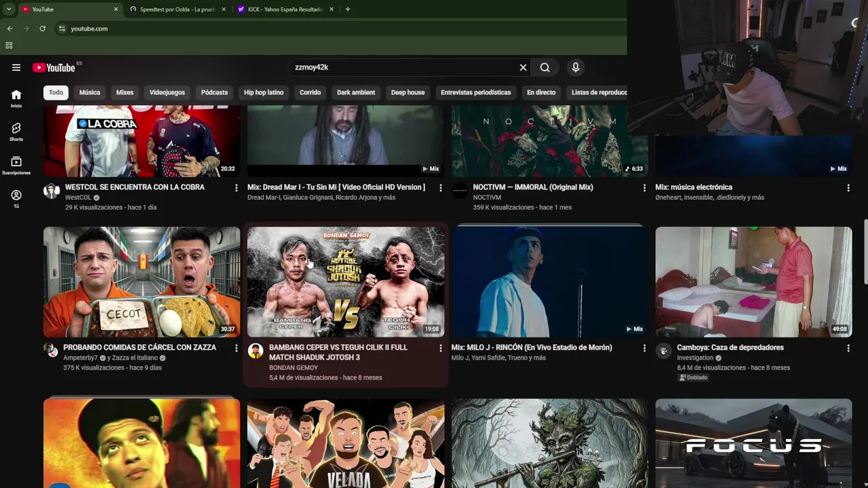Image resolution: width=868 pixels, height=488 pixels.
Task: Close the YouTube browser tab
Action: tap(115, 9)
